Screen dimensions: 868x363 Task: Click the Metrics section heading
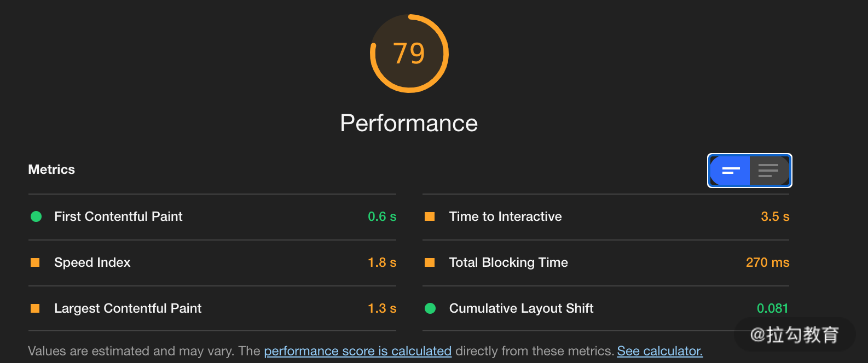click(51, 169)
